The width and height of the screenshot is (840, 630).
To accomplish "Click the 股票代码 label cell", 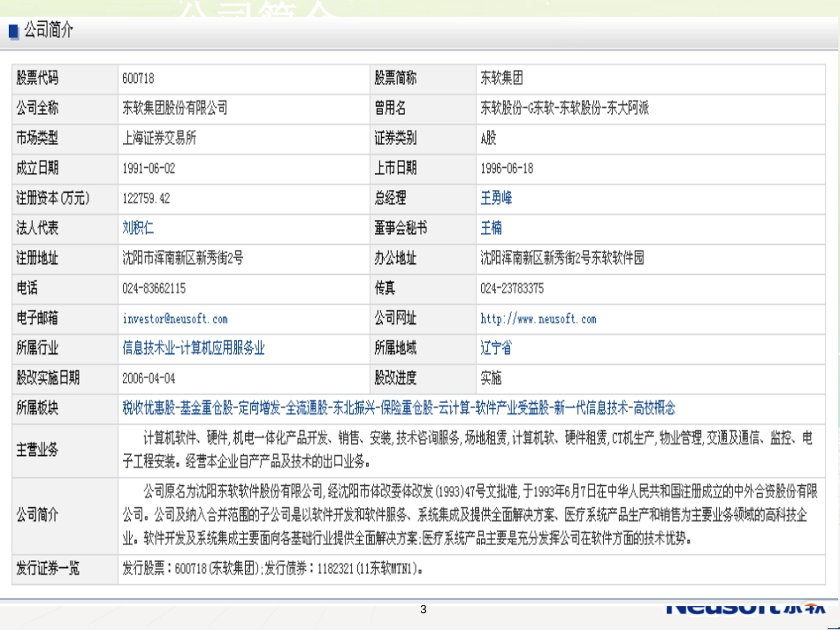I will tap(65, 79).
